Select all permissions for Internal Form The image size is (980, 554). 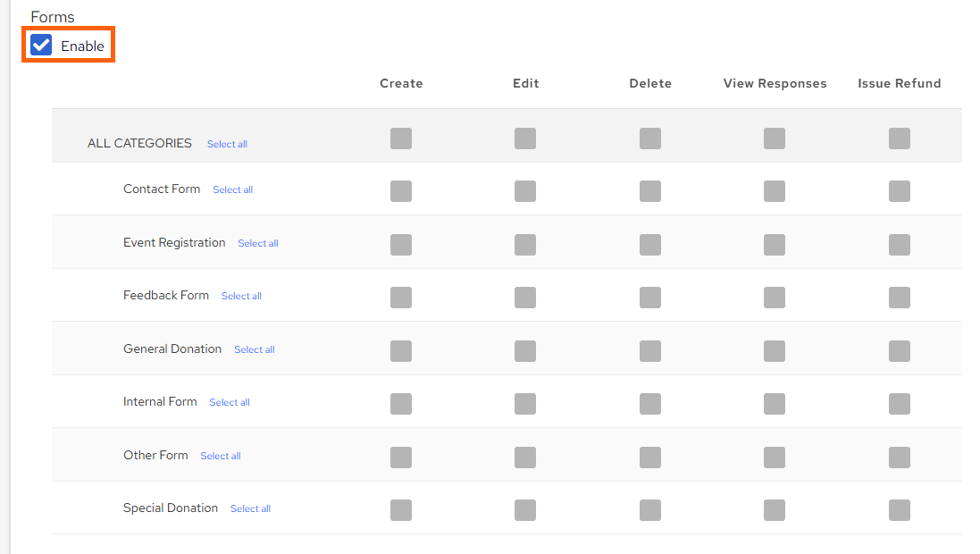pos(230,402)
